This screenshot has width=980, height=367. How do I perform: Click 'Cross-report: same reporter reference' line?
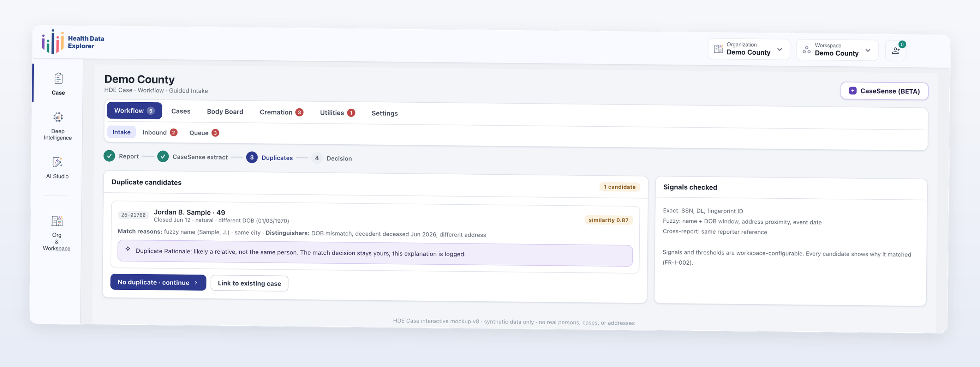(715, 231)
